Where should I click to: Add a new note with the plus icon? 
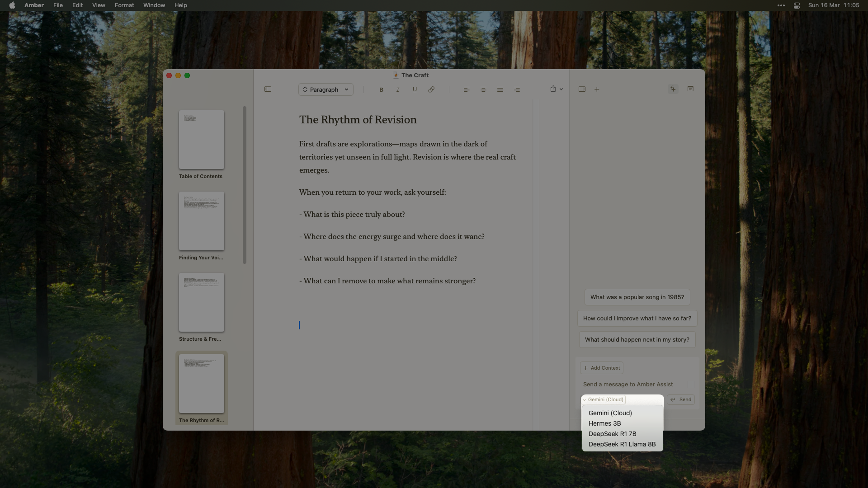pyautogui.click(x=596, y=89)
